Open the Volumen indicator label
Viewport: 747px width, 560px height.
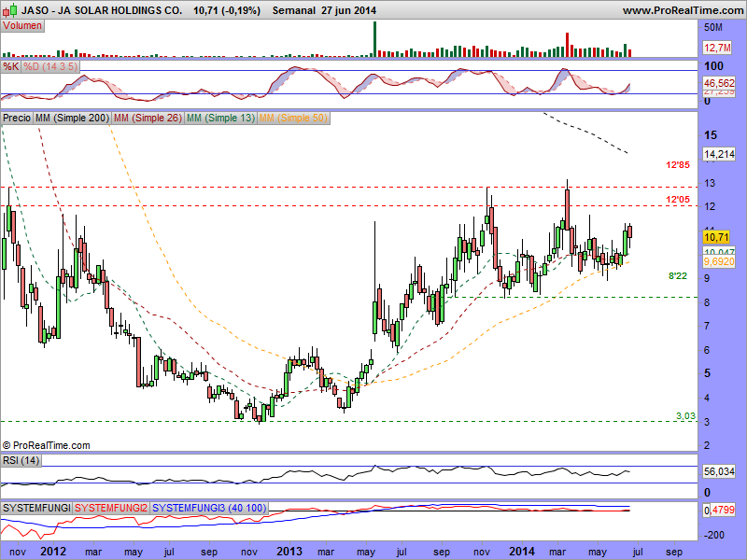point(22,26)
